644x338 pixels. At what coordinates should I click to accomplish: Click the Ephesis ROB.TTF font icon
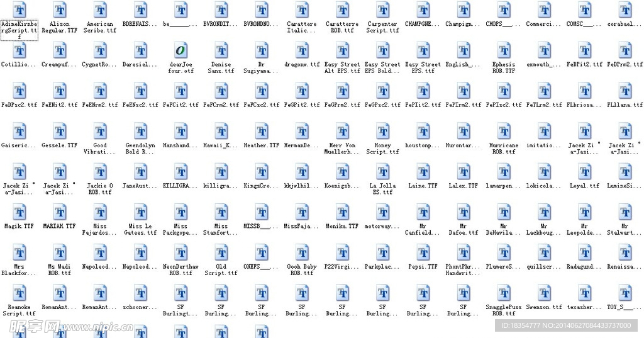click(x=504, y=50)
